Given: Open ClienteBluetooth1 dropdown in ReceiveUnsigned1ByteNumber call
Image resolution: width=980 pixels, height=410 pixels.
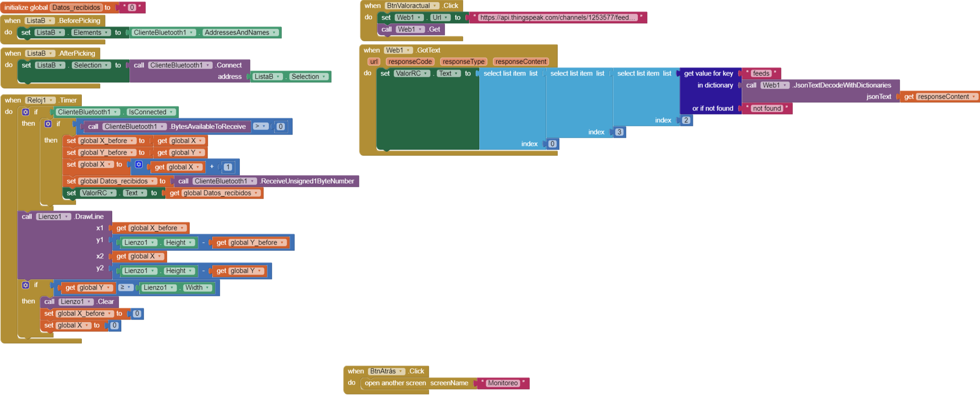Looking at the screenshot, I should 224,181.
